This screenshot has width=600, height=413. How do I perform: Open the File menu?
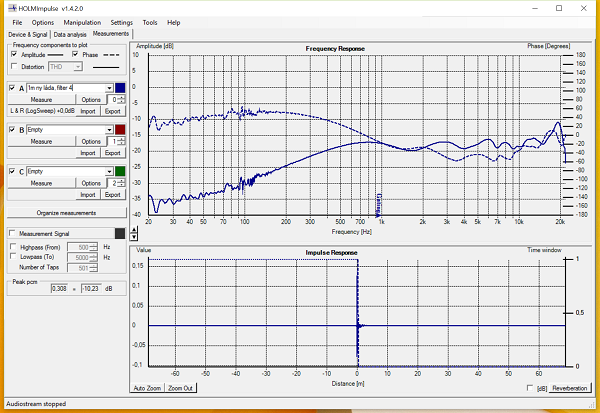(x=17, y=23)
